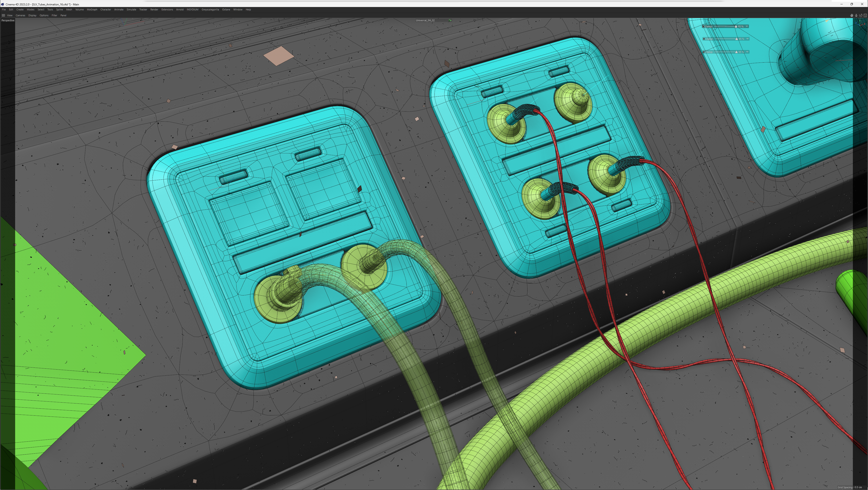Expand the bottom Clamp slider dropdown arrow
Screen dimensions: 868x490
pyautogui.click(x=747, y=52)
